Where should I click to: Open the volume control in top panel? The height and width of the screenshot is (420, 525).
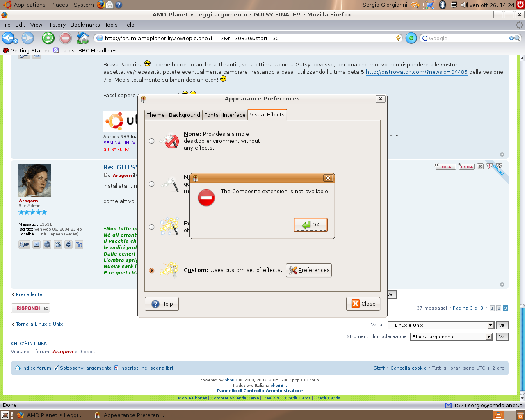[464, 5]
